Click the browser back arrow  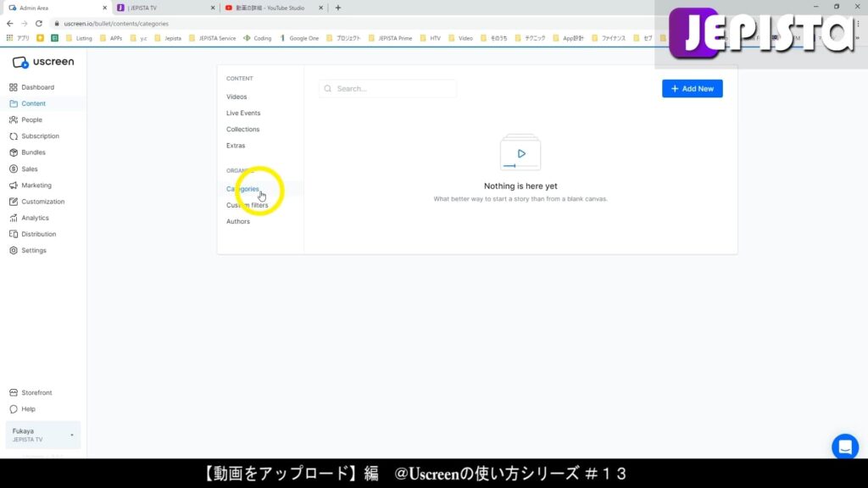[x=10, y=24]
